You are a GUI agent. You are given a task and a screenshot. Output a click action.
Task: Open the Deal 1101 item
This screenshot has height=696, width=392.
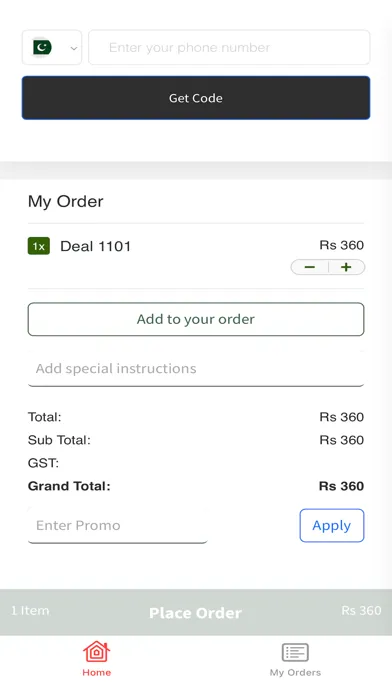coord(95,246)
